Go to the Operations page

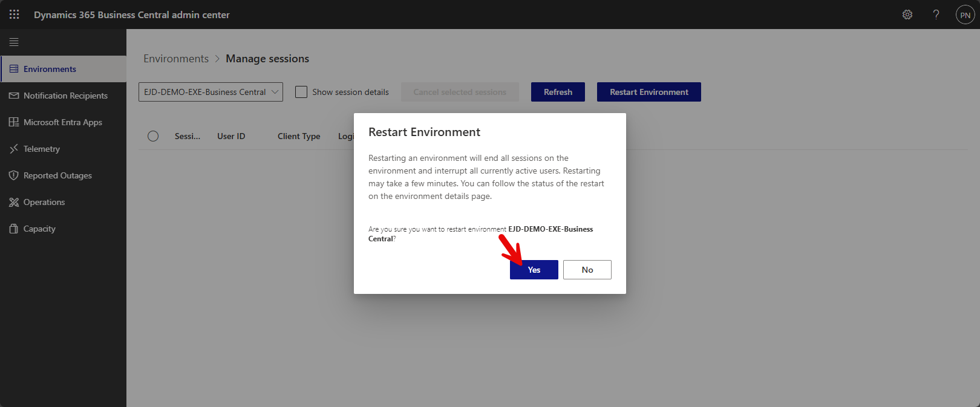coord(64,202)
